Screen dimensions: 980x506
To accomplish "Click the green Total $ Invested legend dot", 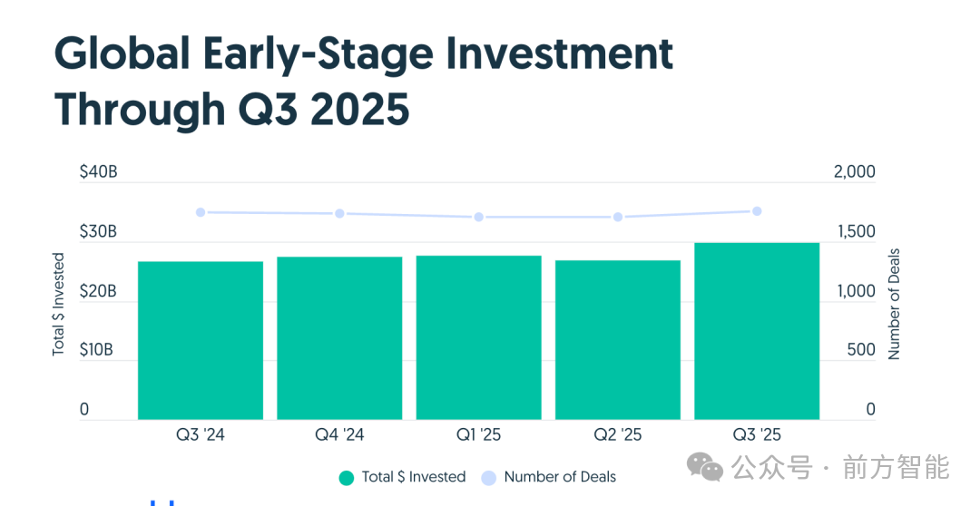I will click(x=347, y=478).
